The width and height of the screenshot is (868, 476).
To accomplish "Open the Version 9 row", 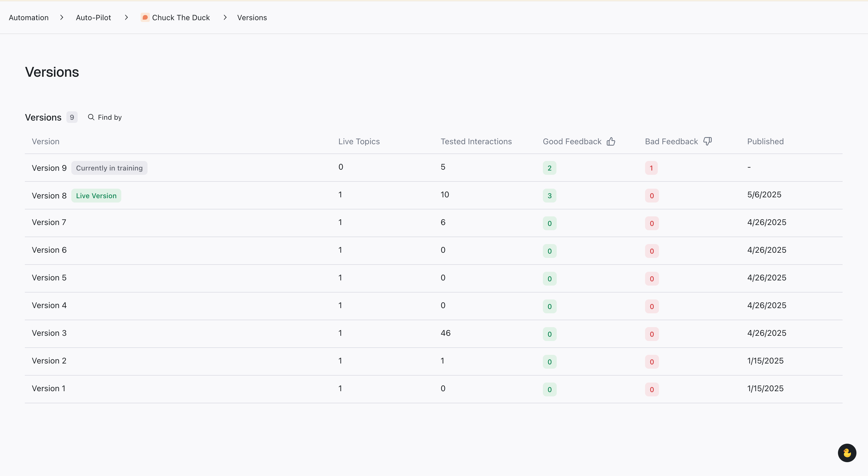I will 434,168.
